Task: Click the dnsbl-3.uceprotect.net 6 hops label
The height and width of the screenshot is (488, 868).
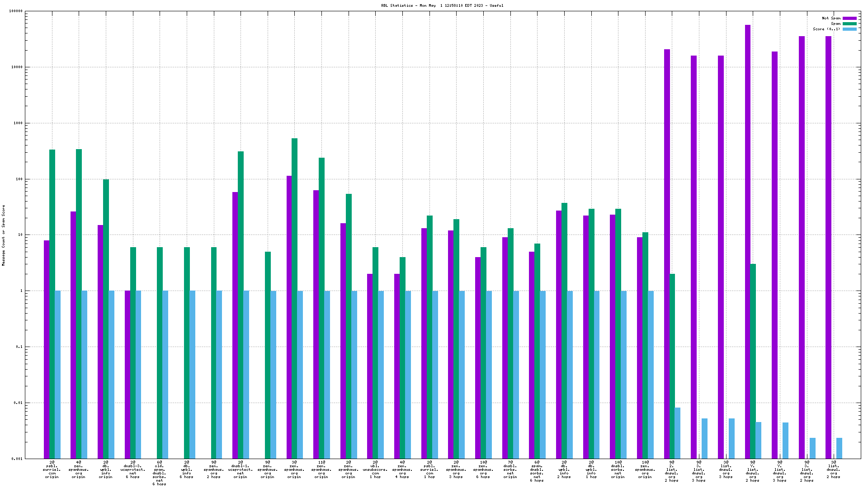Action: pos(133,469)
